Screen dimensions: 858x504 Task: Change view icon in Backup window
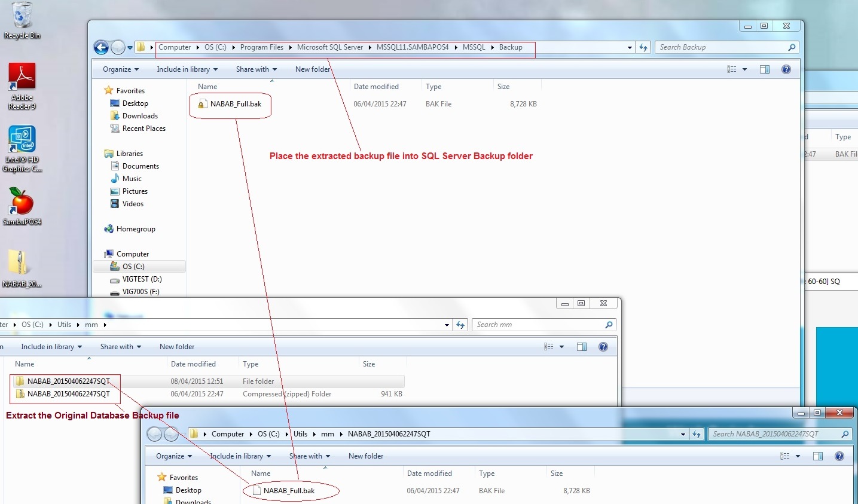pos(732,69)
